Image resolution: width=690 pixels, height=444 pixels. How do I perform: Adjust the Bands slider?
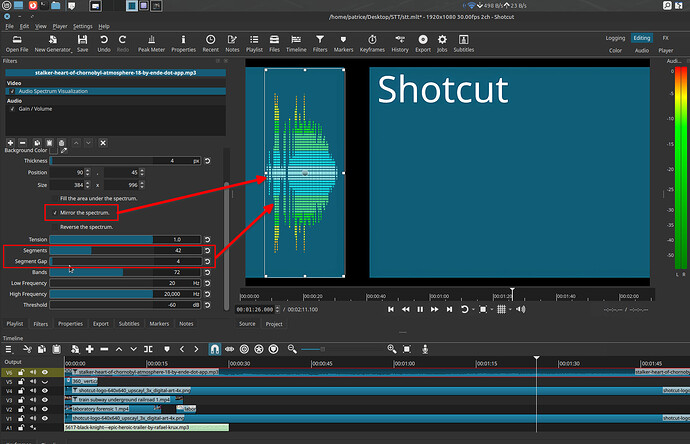(127, 272)
